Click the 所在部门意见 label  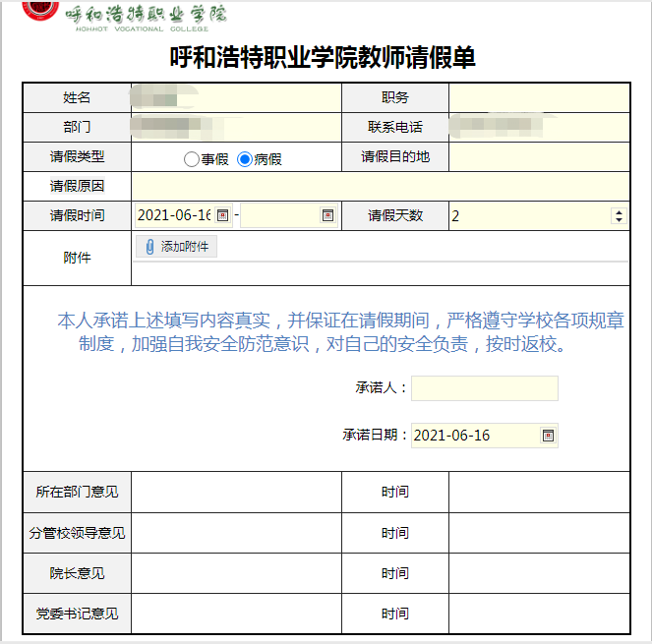(x=77, y=492)
